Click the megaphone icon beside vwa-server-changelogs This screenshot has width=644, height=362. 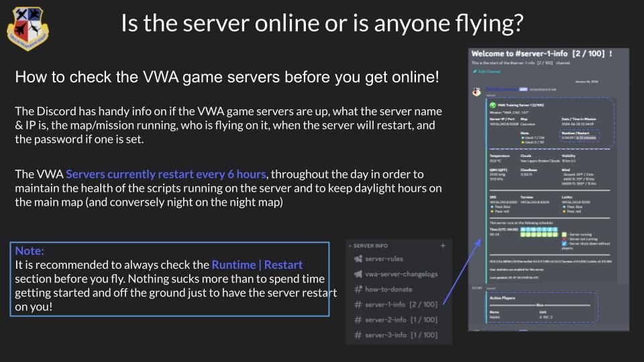(358, 274)
